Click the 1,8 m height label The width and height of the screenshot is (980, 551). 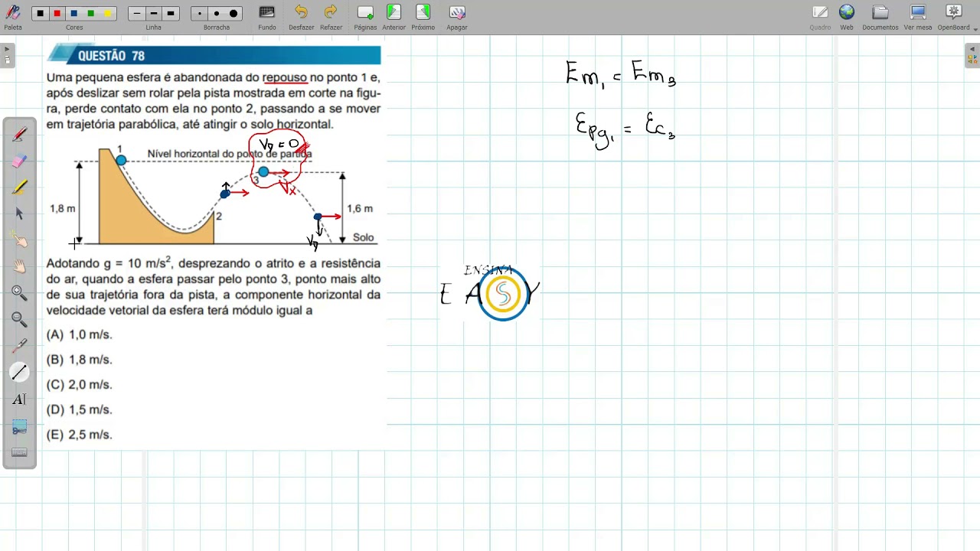[63, 208]
